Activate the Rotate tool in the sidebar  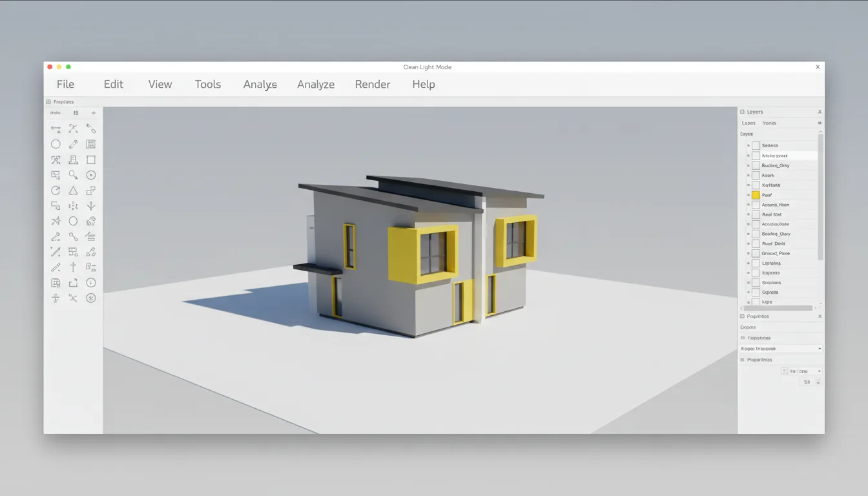(56, 190)
